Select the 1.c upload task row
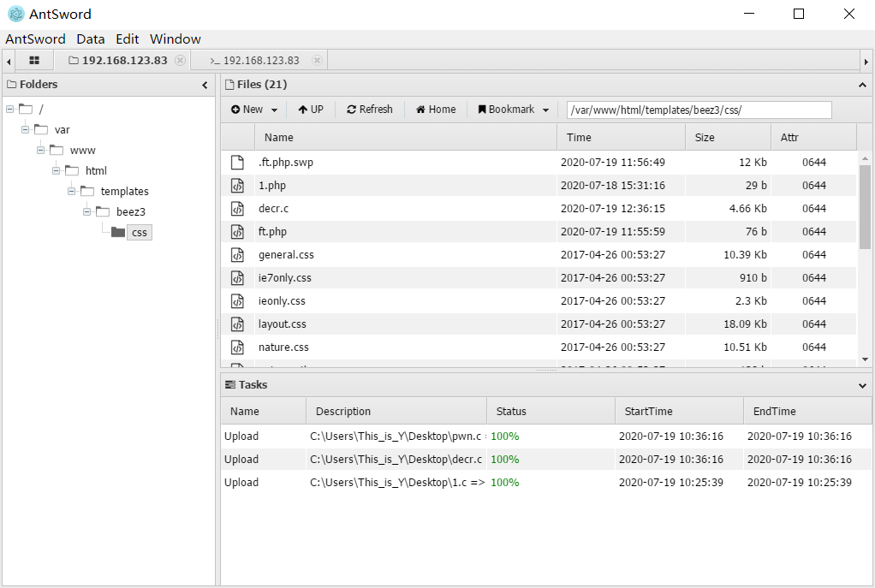Viewport: 875px width, 588px height. click(x=545, y=483)
